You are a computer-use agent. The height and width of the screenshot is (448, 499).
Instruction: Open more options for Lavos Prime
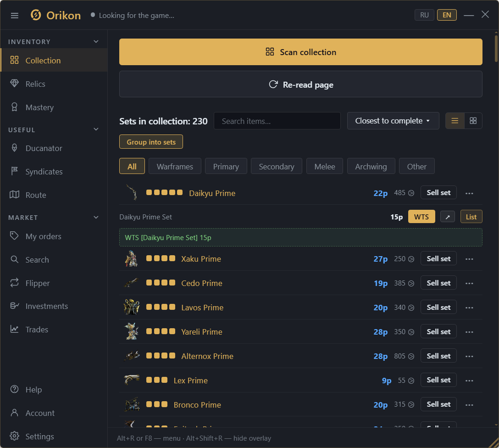[469, 308]
